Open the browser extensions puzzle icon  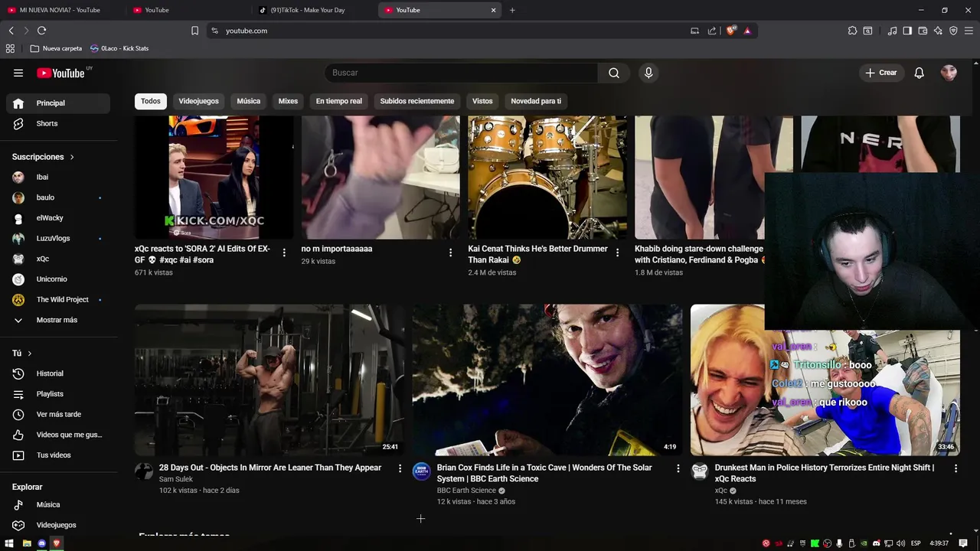coord(852,31)
